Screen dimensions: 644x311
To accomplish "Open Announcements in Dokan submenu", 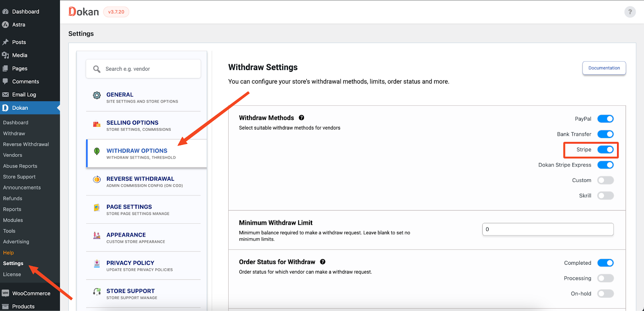I will [22, 187].
